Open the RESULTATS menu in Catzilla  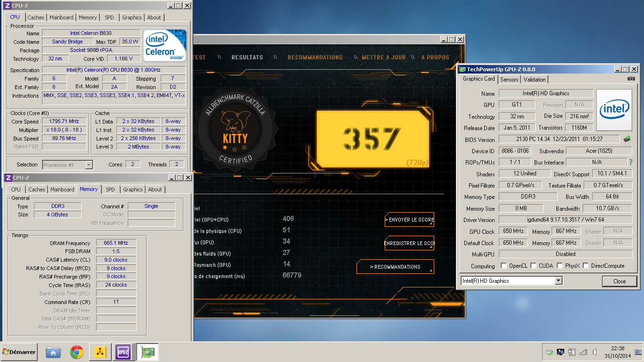[x=247, y=58]
